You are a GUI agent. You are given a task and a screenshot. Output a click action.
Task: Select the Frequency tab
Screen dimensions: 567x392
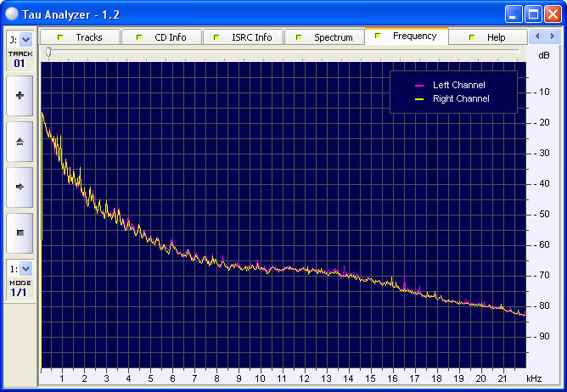coord(407,36)
